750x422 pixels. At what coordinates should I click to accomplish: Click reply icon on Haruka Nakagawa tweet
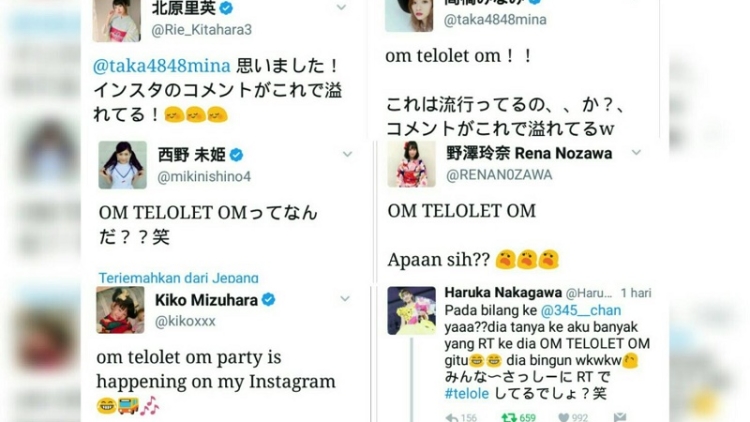452,418
